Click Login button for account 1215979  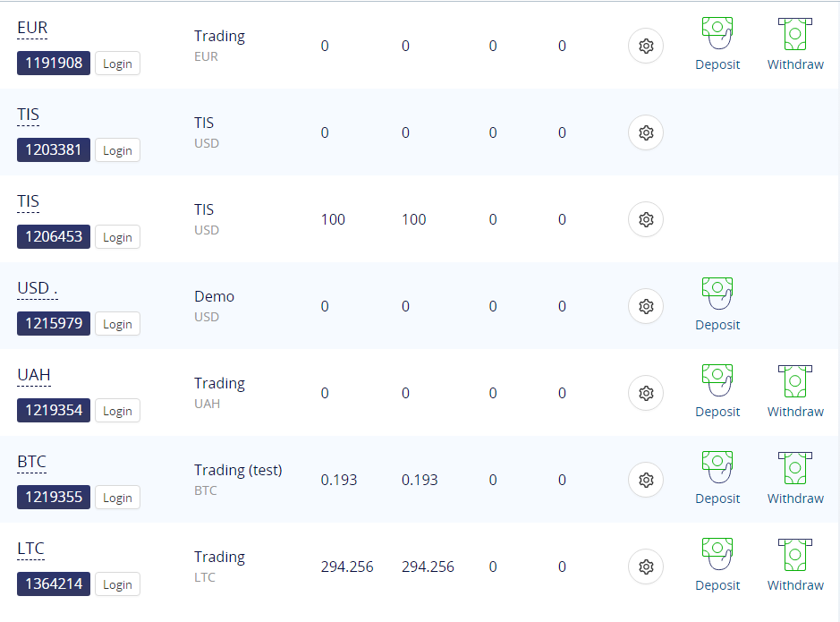point(117,324)
